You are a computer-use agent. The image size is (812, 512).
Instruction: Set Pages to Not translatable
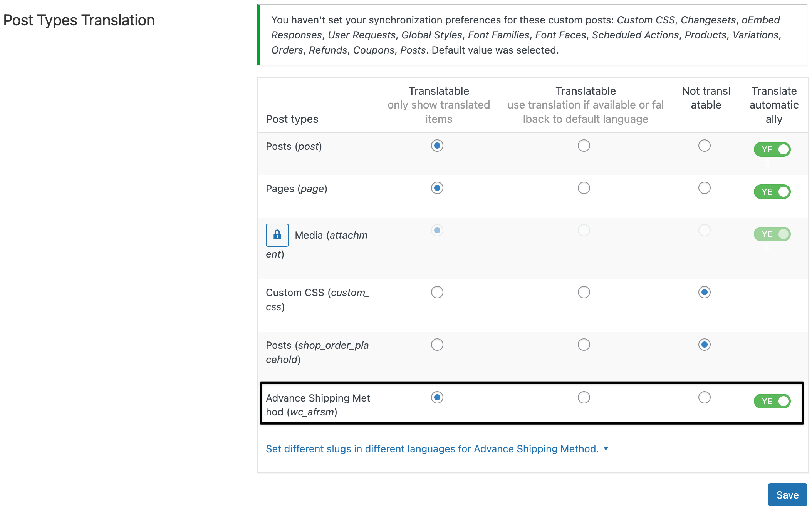tap(704, 188)
